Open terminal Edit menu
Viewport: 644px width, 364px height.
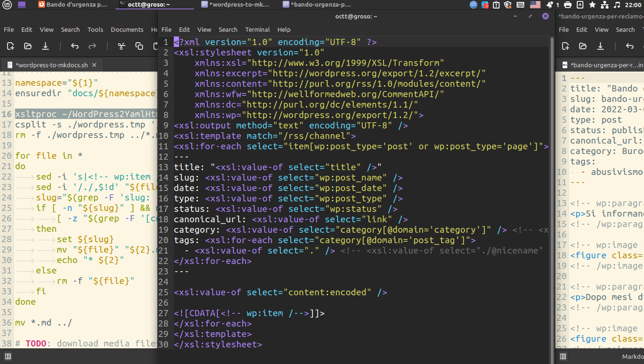(185, 29)
